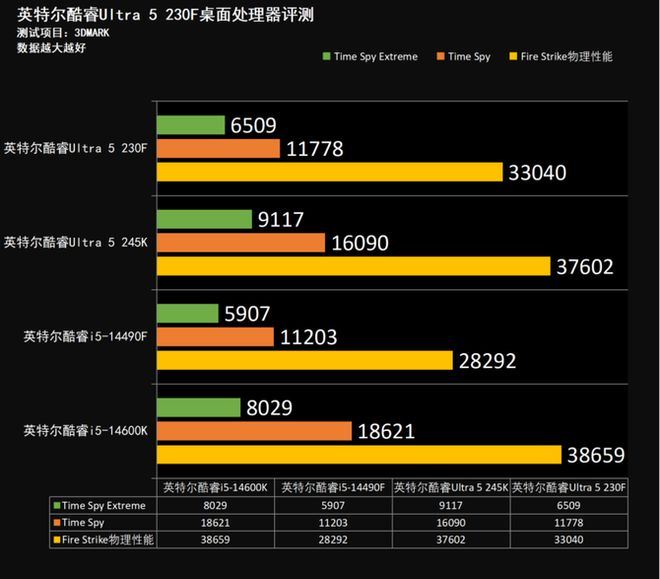Click the green Time Spy Extreme swatch in top legend

click(326, 57)
